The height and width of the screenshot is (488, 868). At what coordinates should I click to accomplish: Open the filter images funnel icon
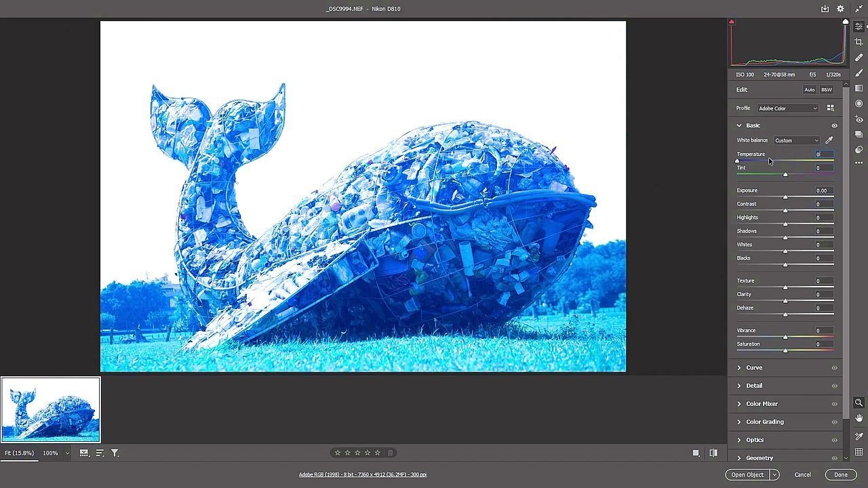pos(115,453)
